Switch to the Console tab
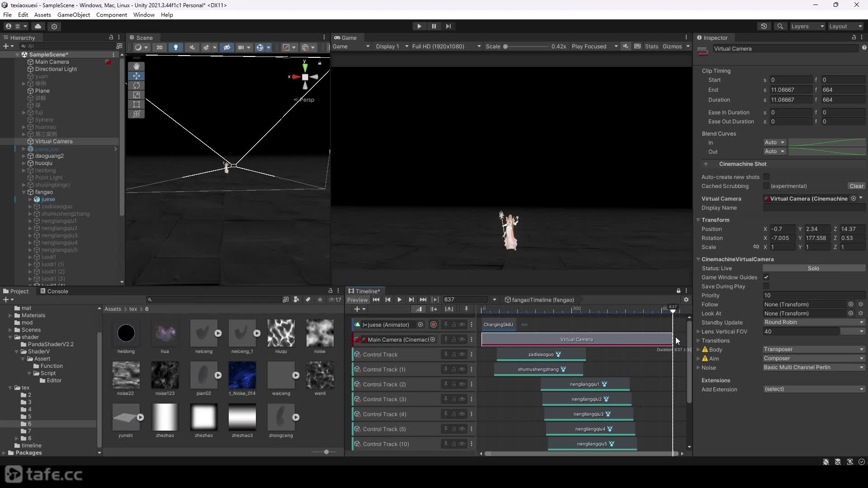Screen dimensions: 868x488 pyautogui.click(x=54, y=291)
